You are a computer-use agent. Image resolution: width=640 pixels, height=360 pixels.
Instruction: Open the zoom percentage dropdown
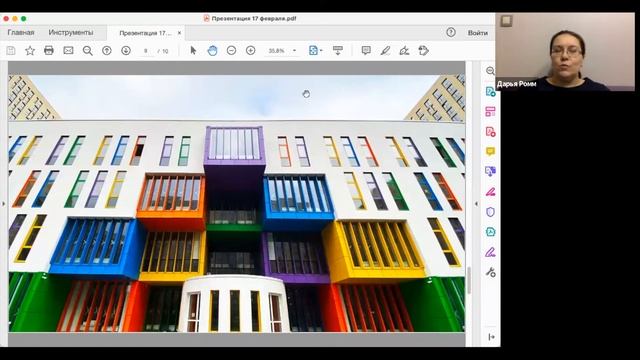294,51
